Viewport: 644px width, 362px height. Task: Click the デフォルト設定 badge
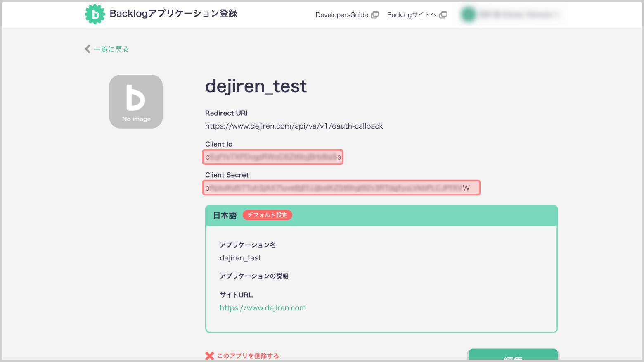click(268, 215)
